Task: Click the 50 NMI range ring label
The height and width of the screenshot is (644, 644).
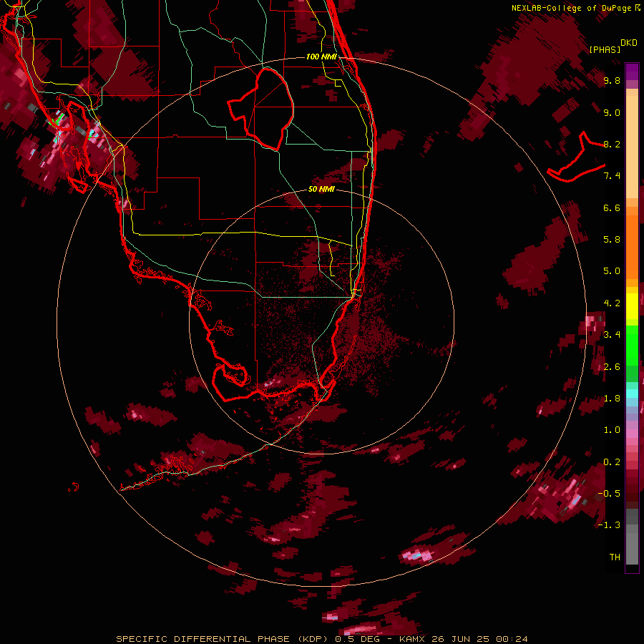Action: click(321, 189)
